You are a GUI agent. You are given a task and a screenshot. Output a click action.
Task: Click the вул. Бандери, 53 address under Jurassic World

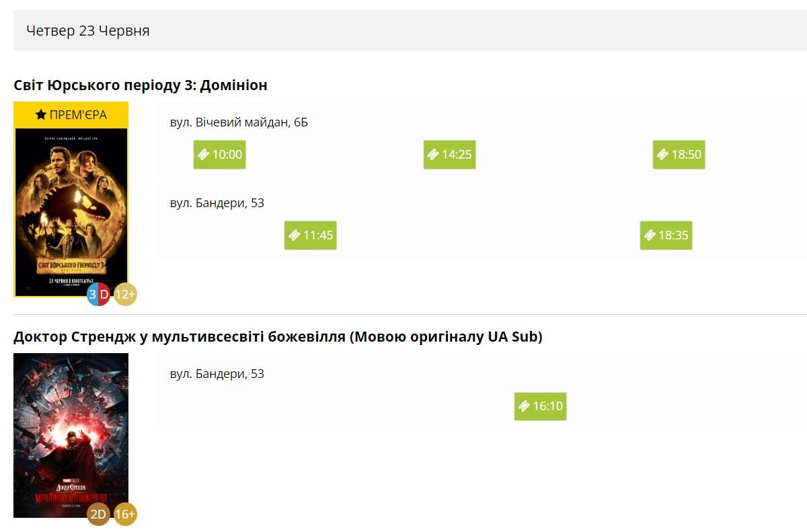[217, 203]
